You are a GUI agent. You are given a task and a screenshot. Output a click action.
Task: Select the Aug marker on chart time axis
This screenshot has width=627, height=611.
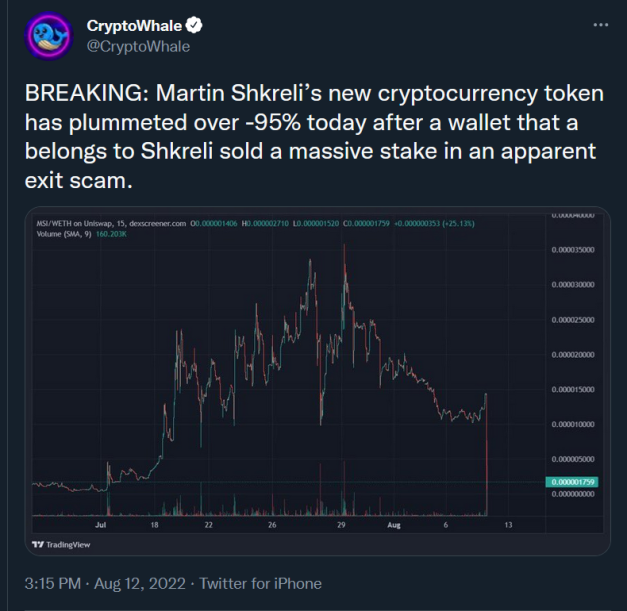point(394,525)
